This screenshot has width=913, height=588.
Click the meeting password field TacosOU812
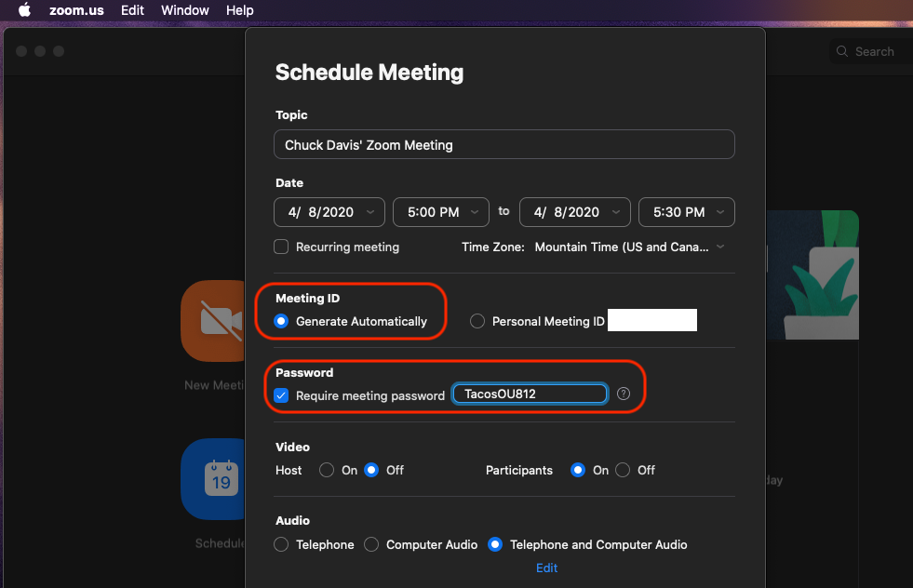tap(530, 394)
